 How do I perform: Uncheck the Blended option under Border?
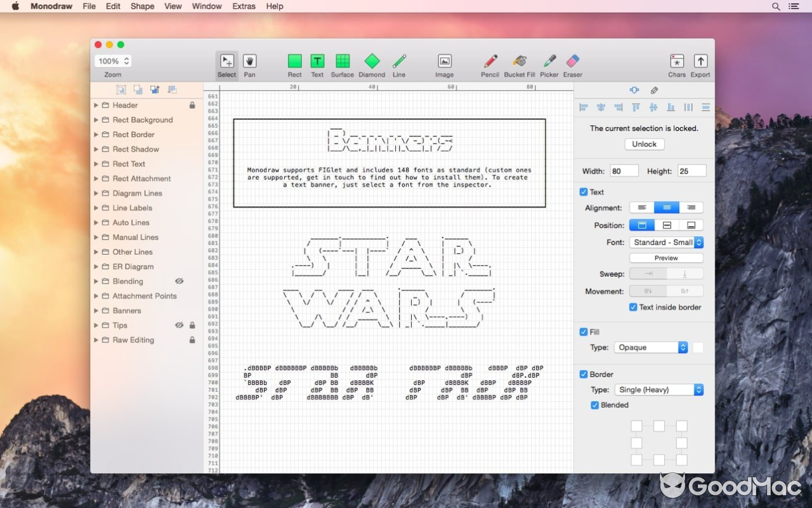(594, 405)
